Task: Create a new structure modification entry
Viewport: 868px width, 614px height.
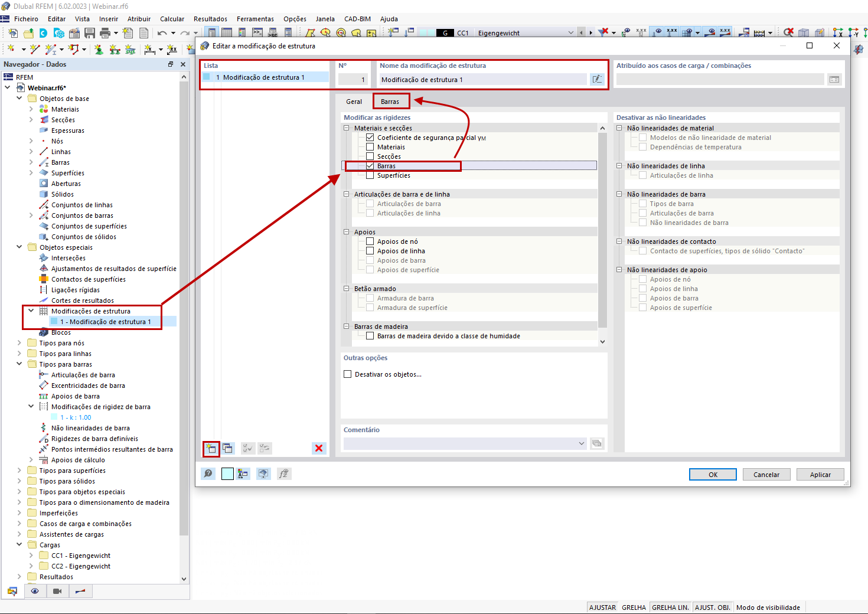Action: 211,449
